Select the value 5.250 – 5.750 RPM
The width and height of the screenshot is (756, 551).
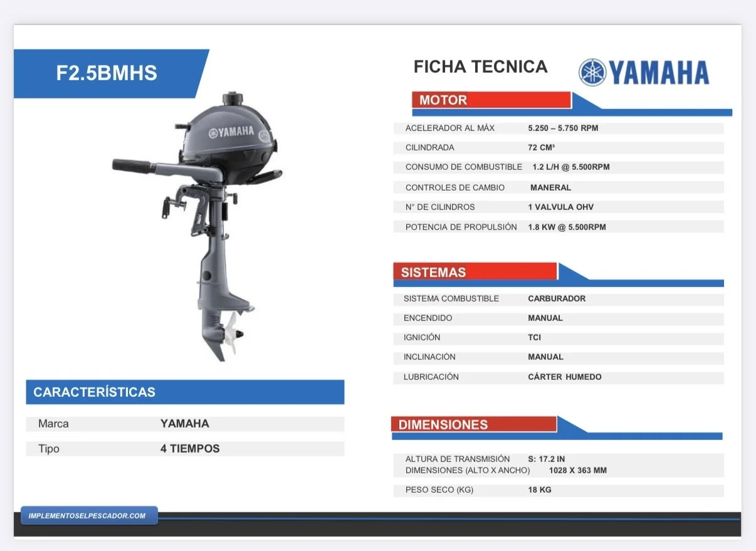tap(563, 128)
